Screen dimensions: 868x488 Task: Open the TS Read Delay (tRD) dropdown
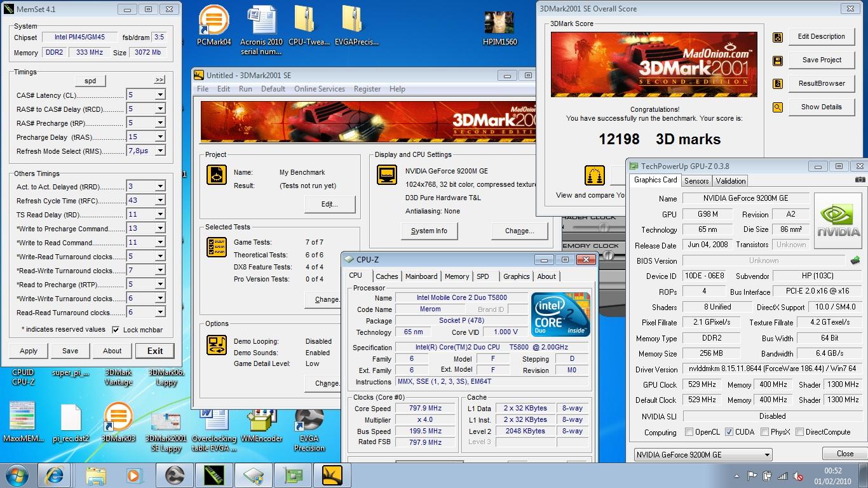point(160,215)
